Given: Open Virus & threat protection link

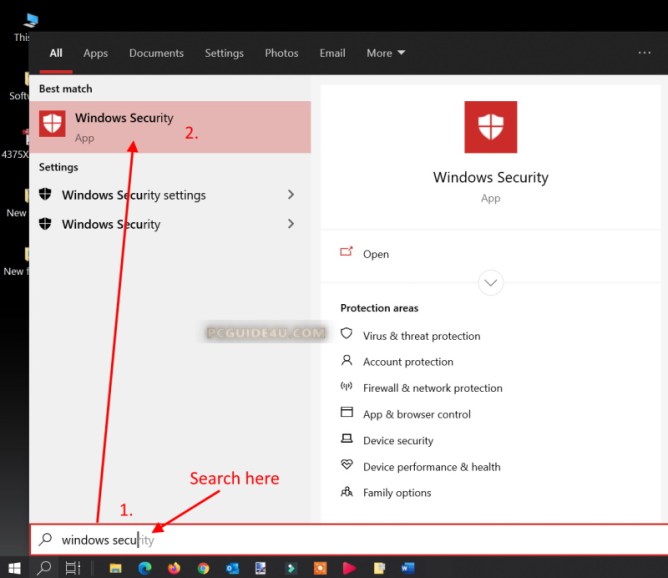Looking at the screenshot, I should pos(421,336).
